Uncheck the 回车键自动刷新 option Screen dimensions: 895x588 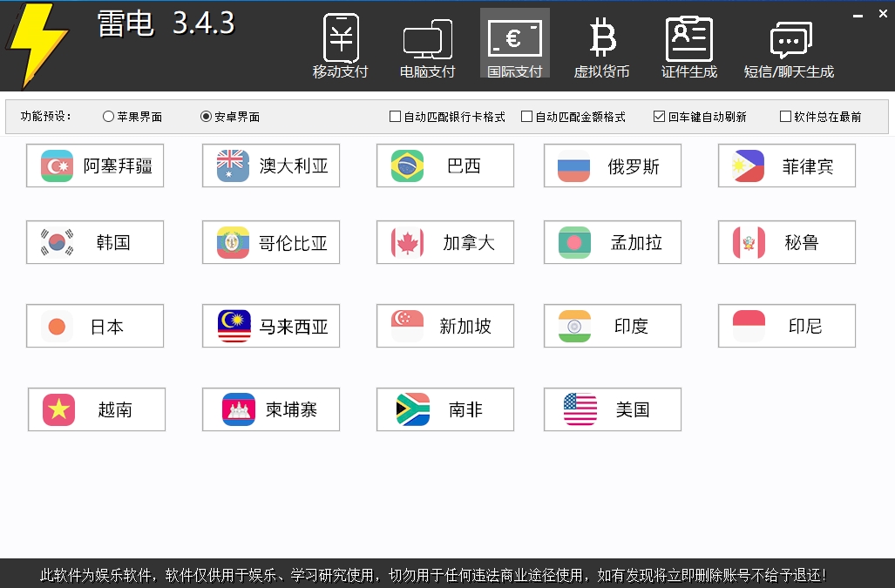[x=659, y=115]
